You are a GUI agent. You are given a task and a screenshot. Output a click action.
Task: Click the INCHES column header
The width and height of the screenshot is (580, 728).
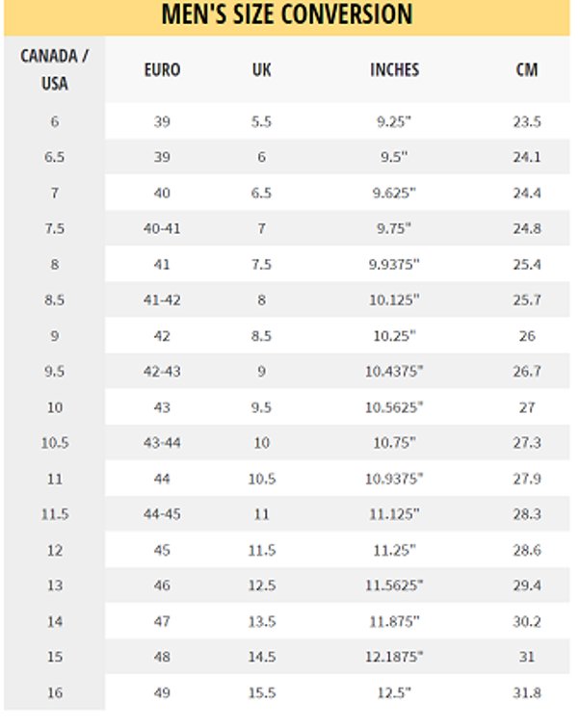pos(394,69)
